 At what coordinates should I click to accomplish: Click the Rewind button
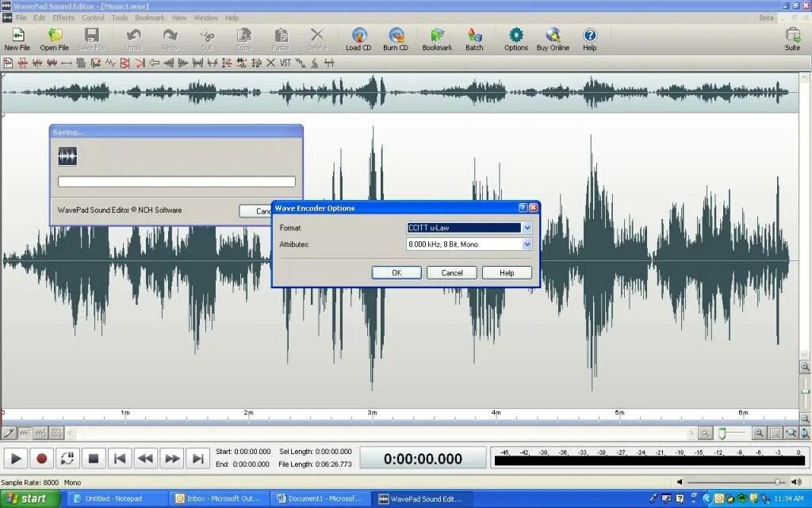click(146, 458)
